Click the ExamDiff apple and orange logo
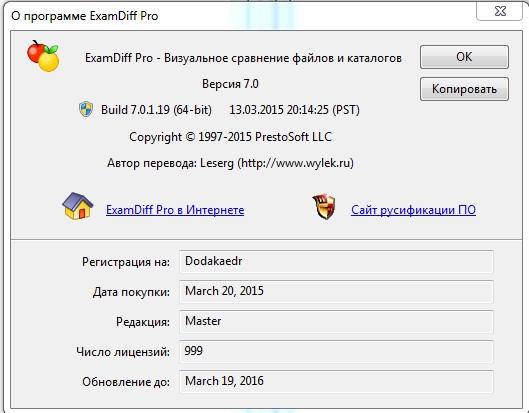The height and width of the screenshot is (413, 529). tap(43, 56)
